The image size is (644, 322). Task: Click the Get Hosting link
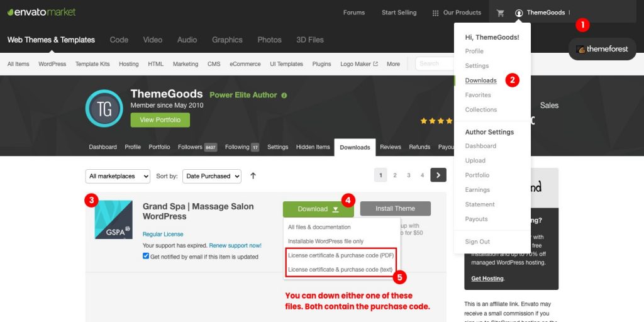(x=487, y=279)
